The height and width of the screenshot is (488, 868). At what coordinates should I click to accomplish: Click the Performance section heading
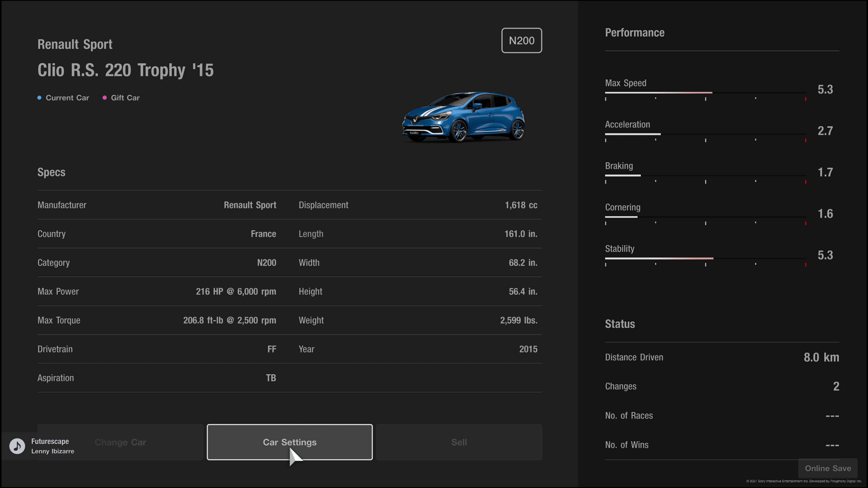pos(635,33)
